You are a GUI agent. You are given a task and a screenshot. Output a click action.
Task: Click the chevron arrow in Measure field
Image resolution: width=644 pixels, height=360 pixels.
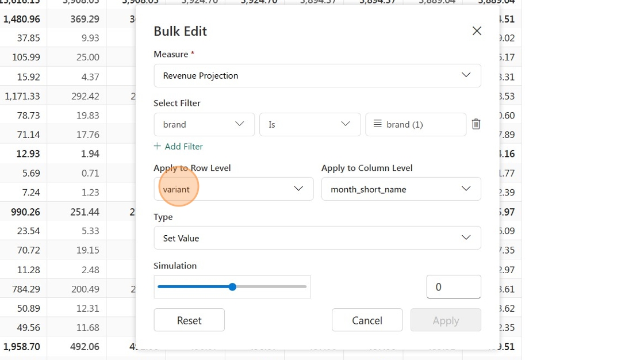tap(466, 75)
